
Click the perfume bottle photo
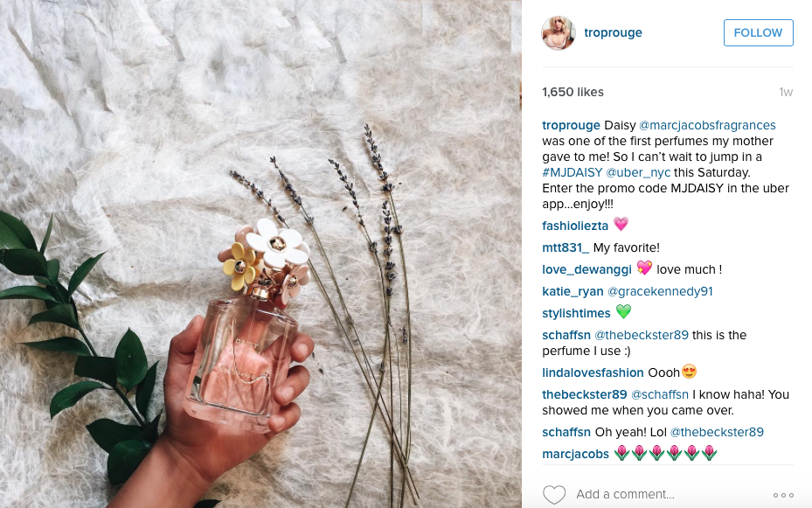pos(260,254)
